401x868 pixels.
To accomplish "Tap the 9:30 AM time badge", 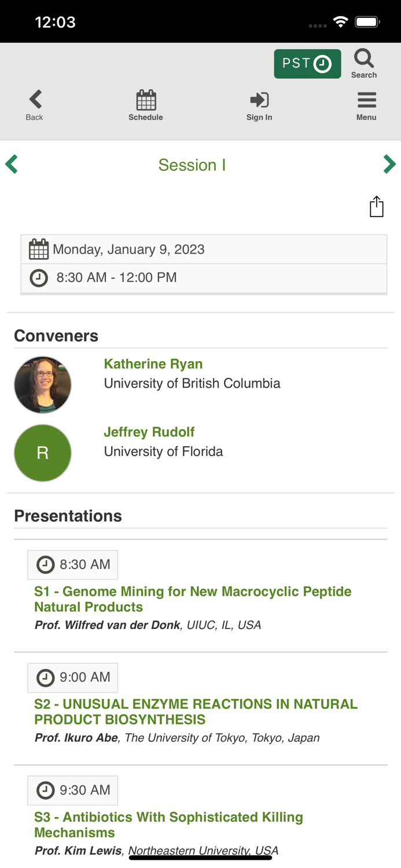I will click(x=73, y=790).
